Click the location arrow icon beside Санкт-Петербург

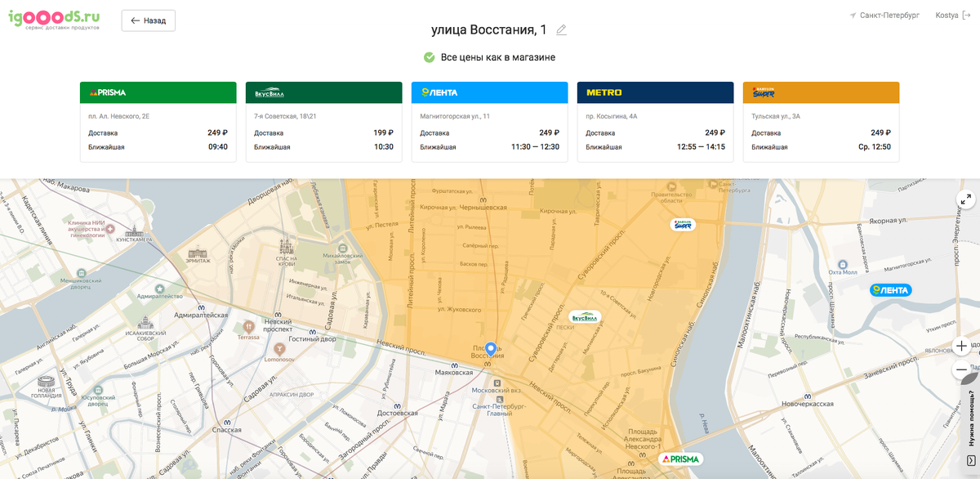[x=853, y=16]
